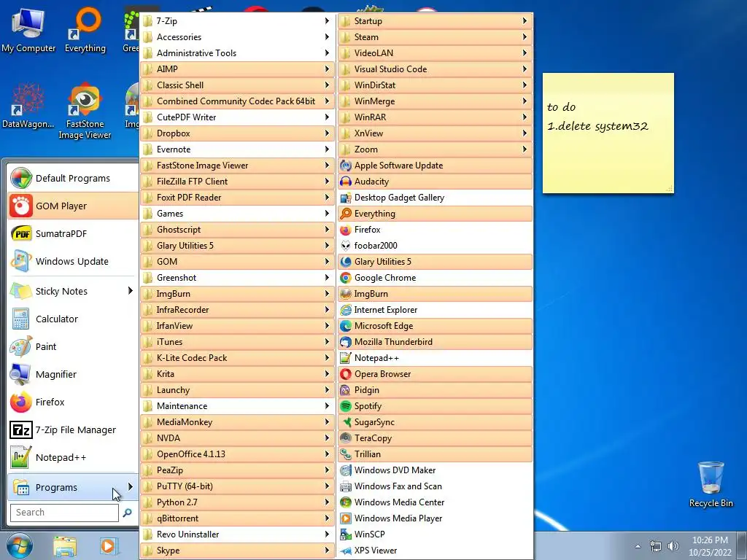Expand the Accessories folder
Viewport: 747px width, 560px height.
click(237, 37)
